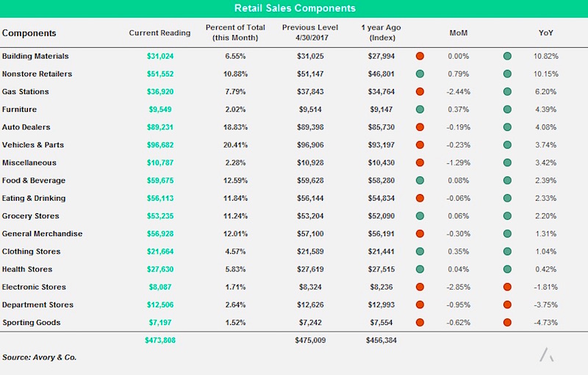Select the Components column header
588x375 pixels.
tap(29, 33)
